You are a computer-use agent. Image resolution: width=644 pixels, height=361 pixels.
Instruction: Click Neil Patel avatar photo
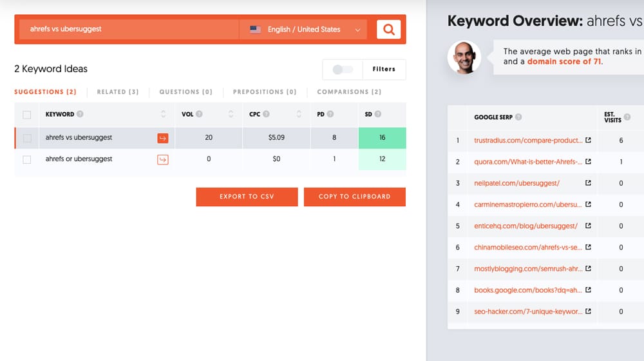(464, 57)
